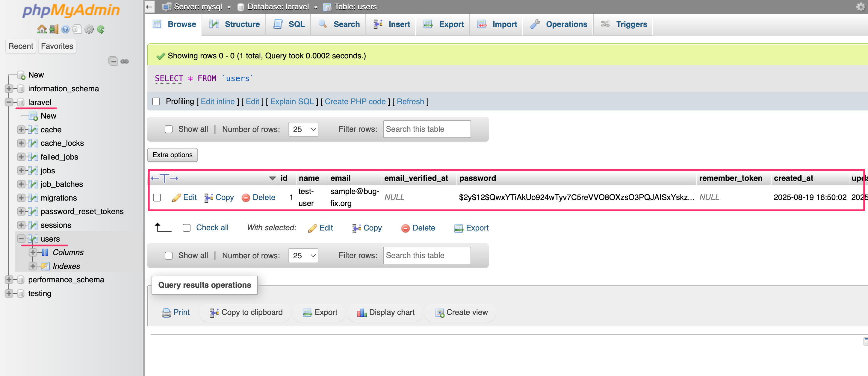Open Indexes under users table
This screenshot has width=868, height=376.
pyautogui.click(x=66, y=266)
